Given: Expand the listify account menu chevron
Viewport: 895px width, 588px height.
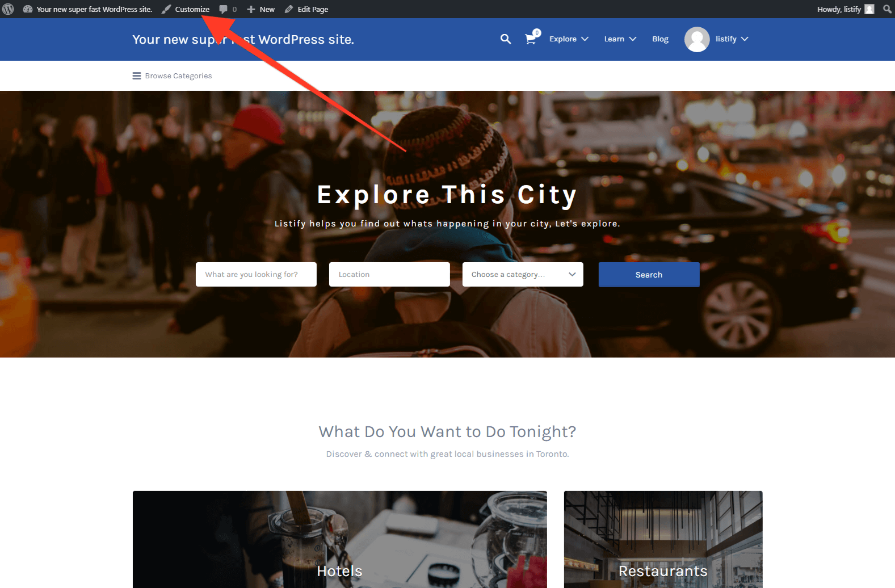Looking at the screenshot, I should (745, 39).
